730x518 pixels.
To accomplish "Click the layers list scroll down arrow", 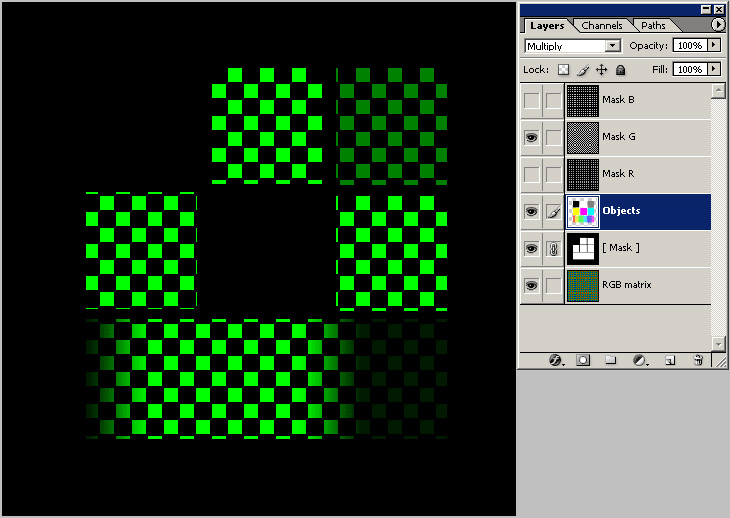I will pos(718,344).
